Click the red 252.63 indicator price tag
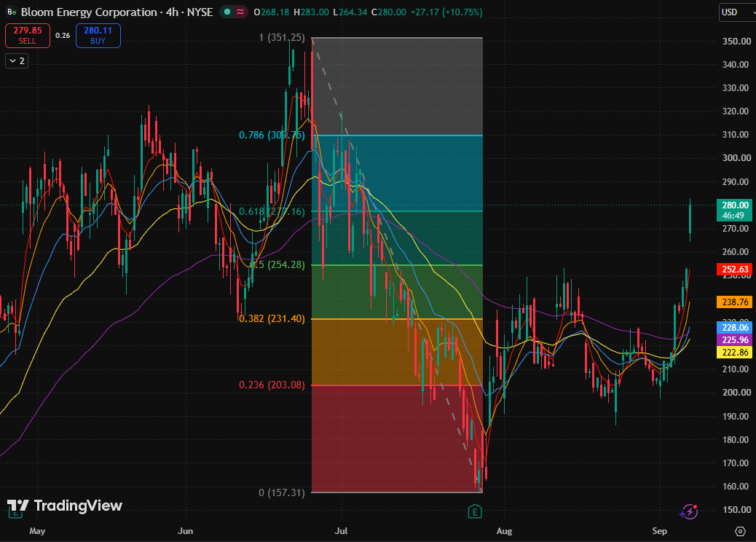The width and height of the screenshot is (756, 542). (734, 269)
